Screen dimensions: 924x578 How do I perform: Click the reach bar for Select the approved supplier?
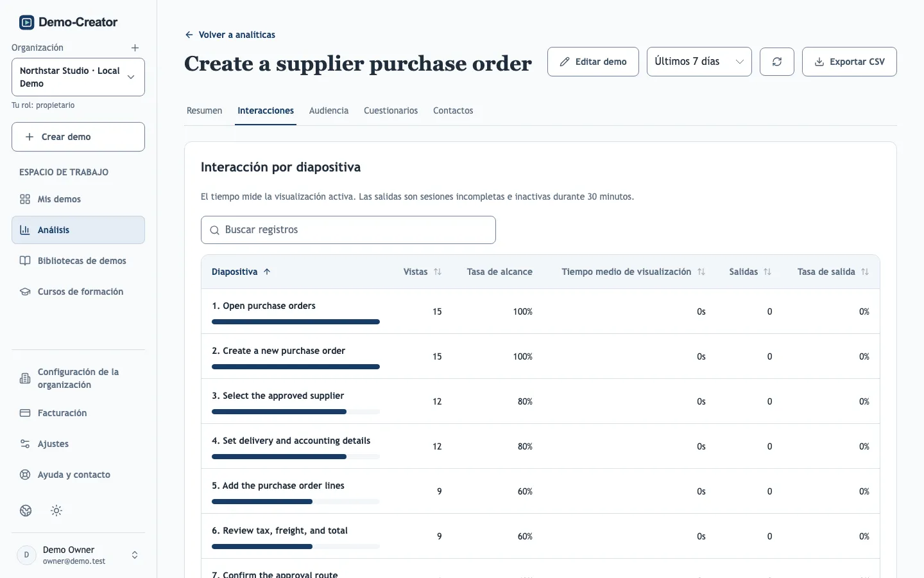[296, 412]
